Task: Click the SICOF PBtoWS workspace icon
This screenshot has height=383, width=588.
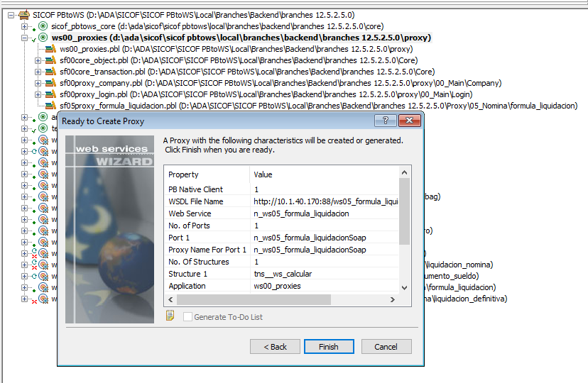Action: (x=24, y=15)
